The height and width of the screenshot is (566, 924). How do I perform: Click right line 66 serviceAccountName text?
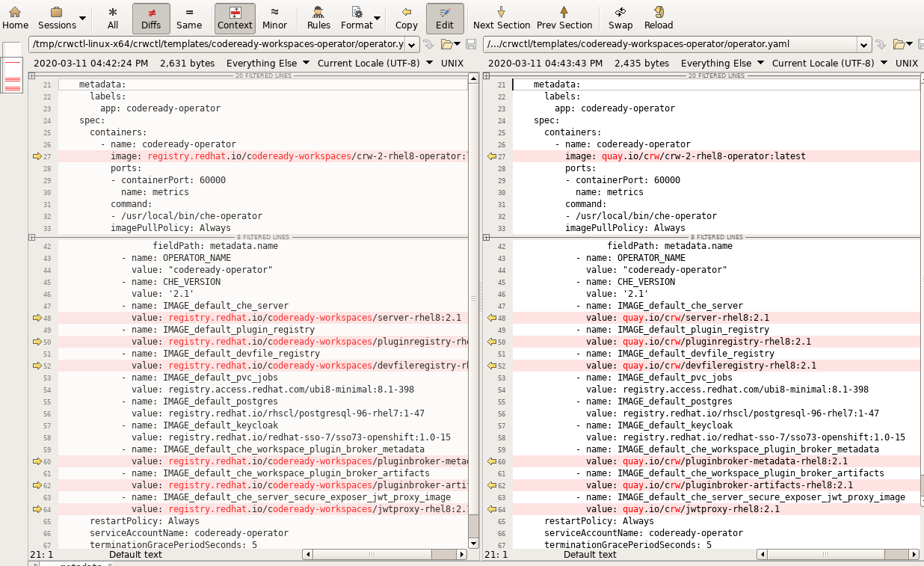point(644,533)
